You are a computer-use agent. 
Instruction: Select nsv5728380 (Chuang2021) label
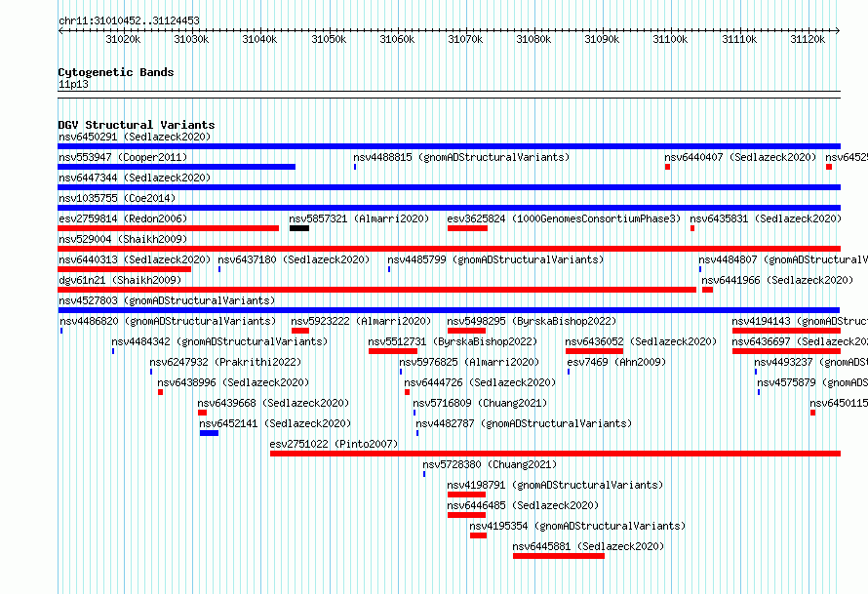(x=490, y=464)
